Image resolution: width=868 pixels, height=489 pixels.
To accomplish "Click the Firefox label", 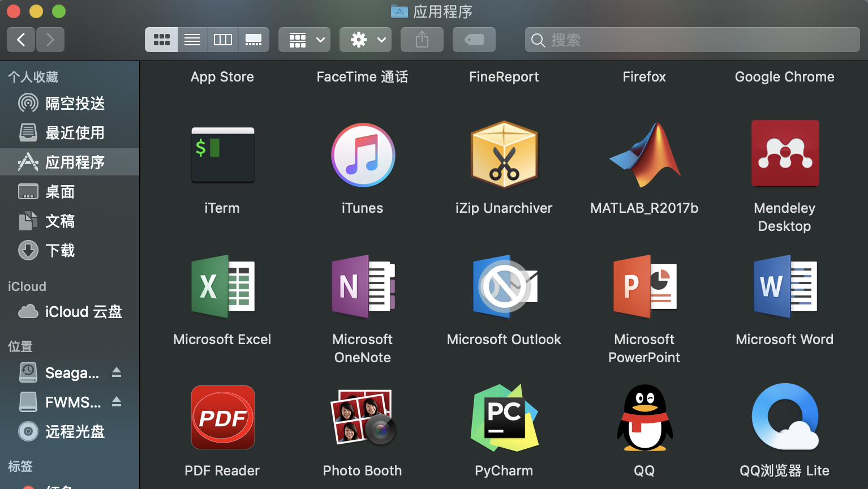I will pos(644,77).
